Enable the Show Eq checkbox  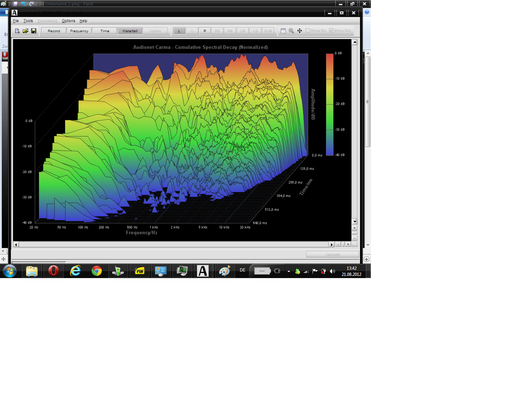coord(308,30)
